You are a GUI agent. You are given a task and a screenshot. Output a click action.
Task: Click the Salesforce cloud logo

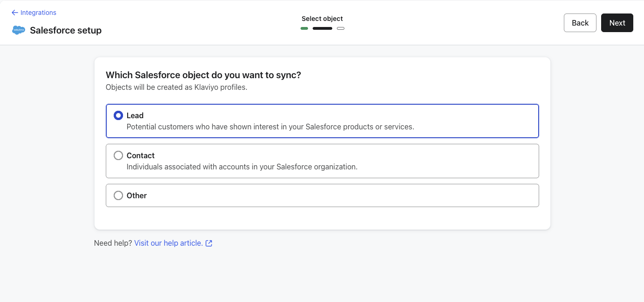tap(19, 30)
